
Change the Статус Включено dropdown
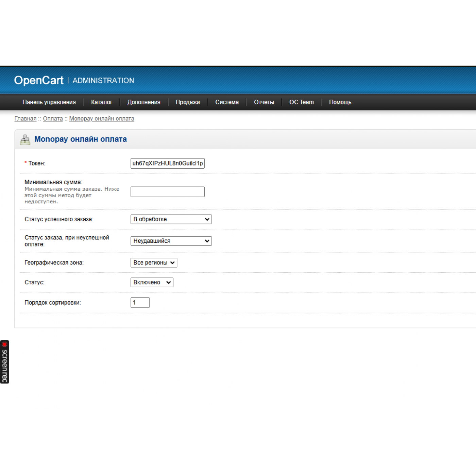(152, 283)
